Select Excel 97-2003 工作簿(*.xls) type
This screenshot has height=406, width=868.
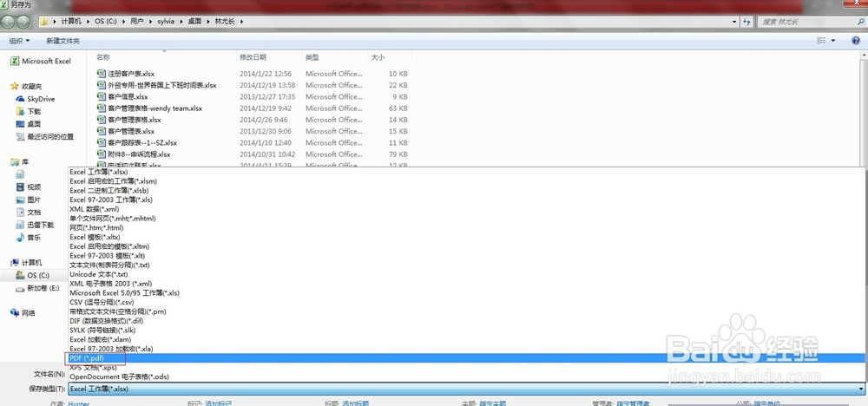coord(466,200)
